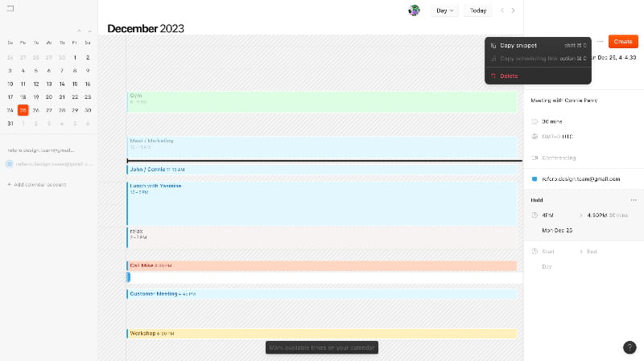Go to next day arrow

[x=513, y=10]
